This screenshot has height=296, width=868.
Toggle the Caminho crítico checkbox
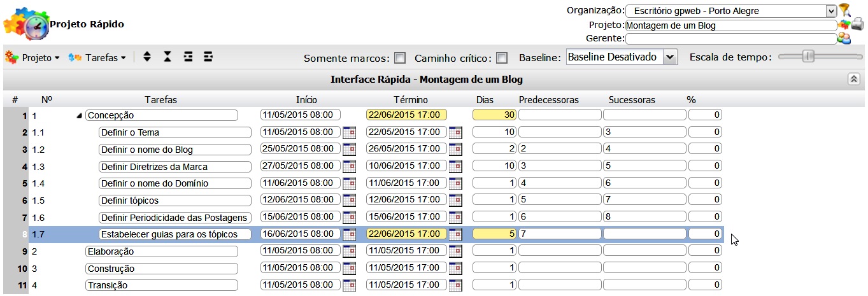502,58
